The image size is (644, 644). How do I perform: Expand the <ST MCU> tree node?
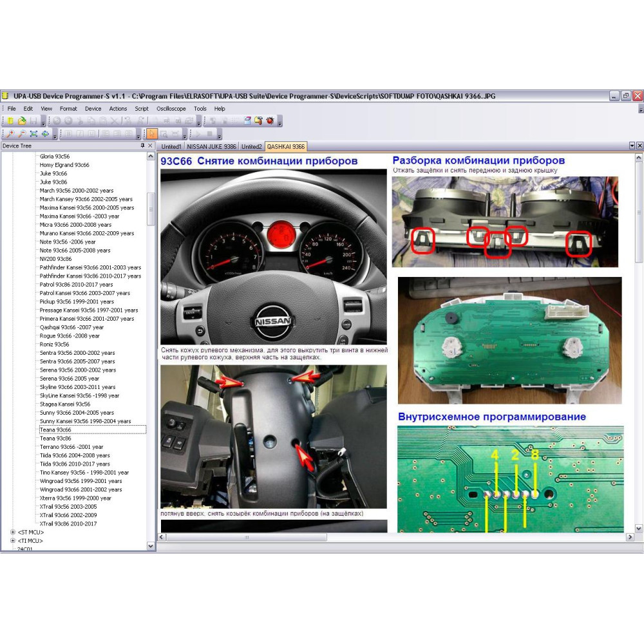click(13, 532)
